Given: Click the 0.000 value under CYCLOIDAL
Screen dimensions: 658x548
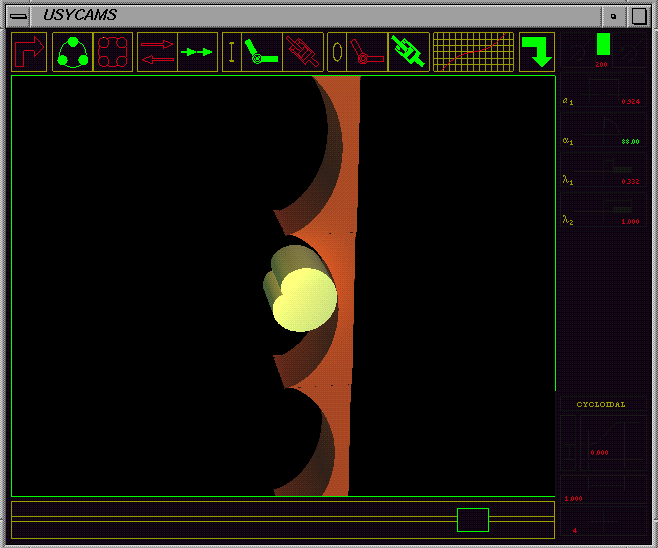Looking at the screenshot, I should [599, 453].
